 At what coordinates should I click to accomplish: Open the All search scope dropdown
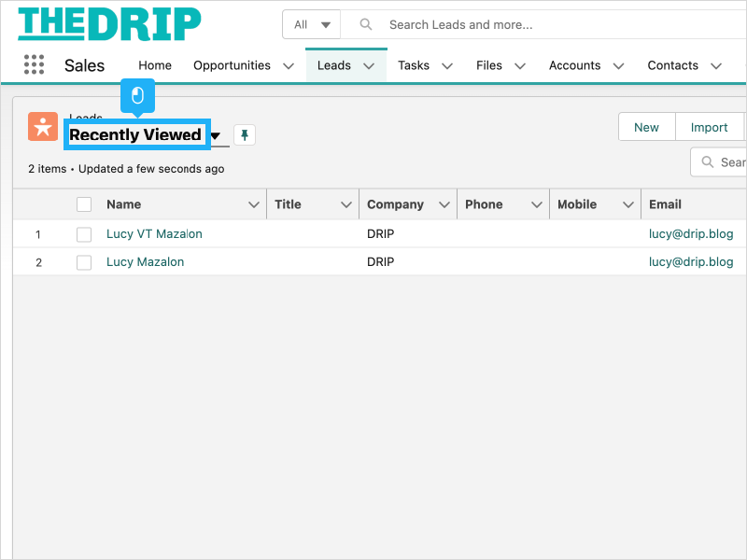coord(312,24)
